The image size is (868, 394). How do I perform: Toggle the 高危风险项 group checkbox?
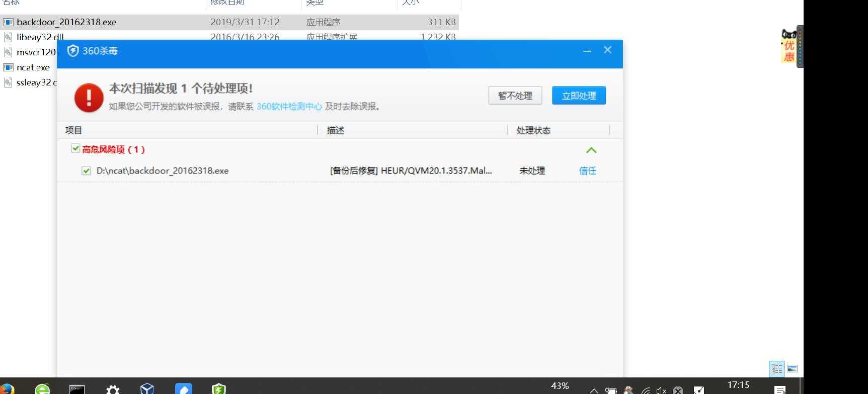pyautogui.click(x=75, y=148)
